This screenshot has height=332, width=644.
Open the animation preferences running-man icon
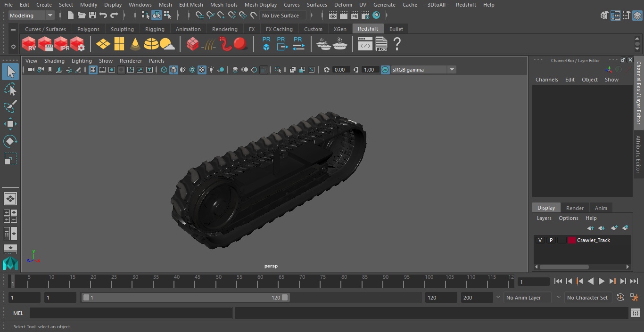click(635, 298)
